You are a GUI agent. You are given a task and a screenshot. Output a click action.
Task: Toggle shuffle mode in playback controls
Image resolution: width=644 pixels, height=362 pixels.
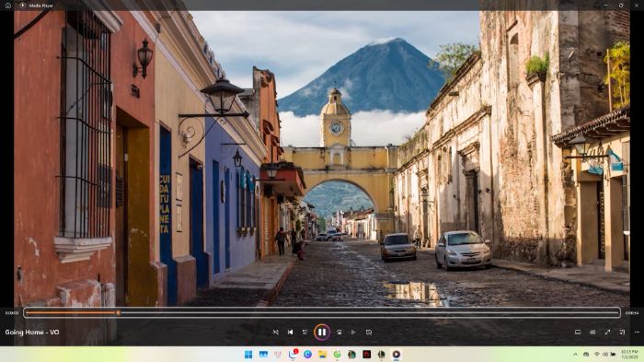[276, 332]
